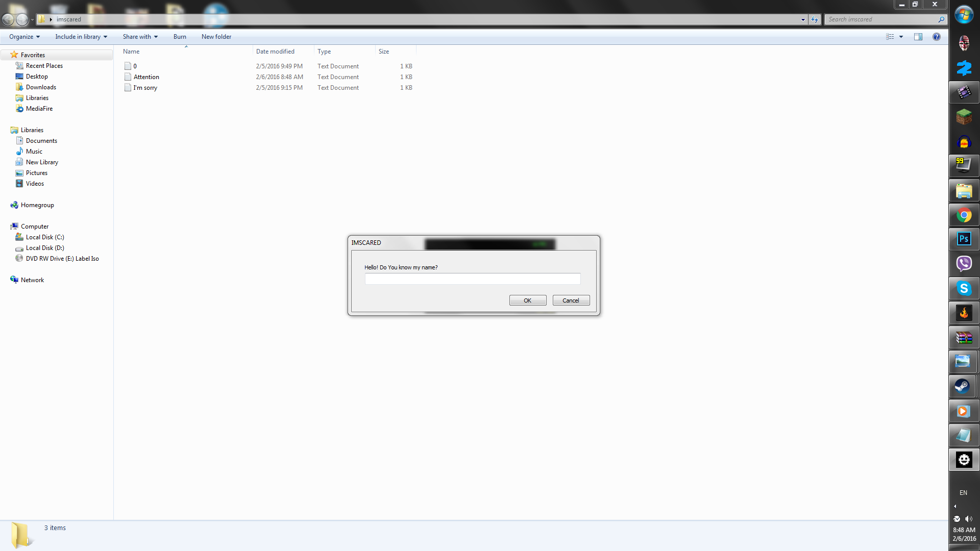
Task: Select the Attention text document
Action: pyautogui.click(x=146, y=77)
